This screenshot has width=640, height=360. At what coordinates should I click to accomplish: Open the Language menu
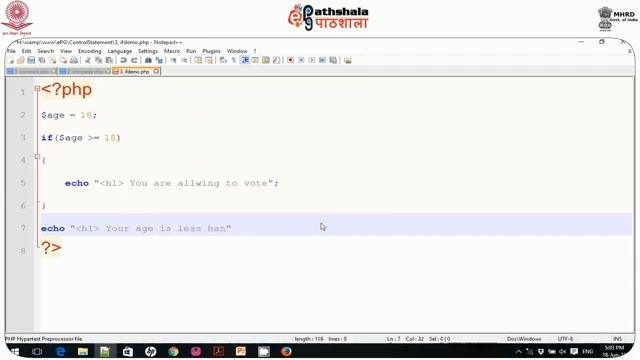pos(120,51)
